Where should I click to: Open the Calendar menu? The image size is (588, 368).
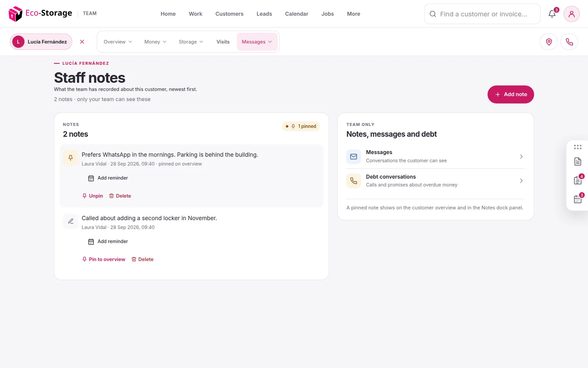pyautogui.click(x=297, y=14)
